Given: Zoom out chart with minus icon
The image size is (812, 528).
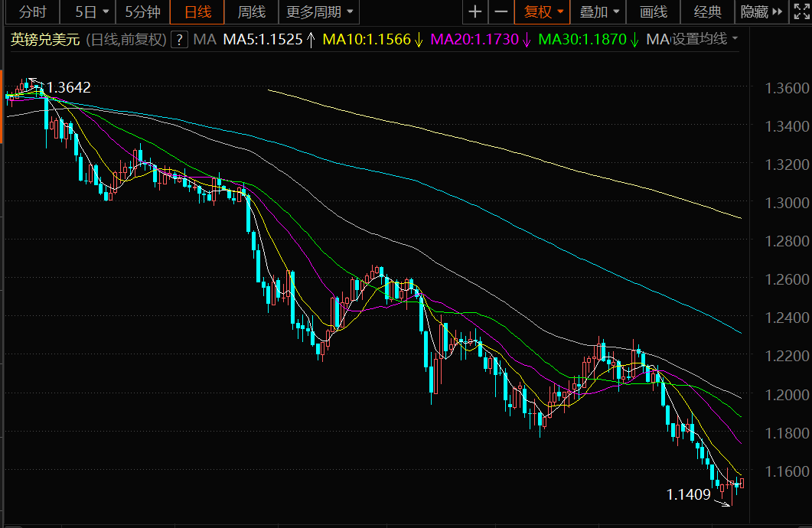Looking at the screenshot, I should (501, 12).
